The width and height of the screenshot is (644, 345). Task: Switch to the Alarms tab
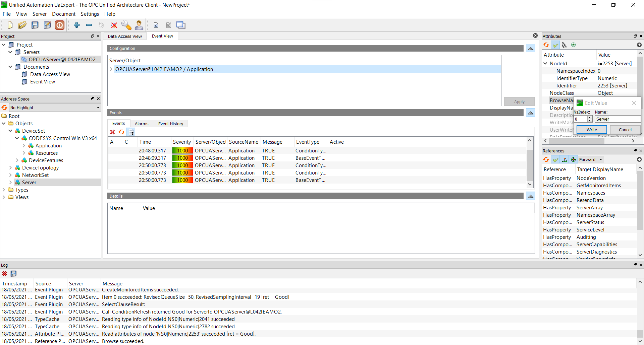click(x=142, y=124)
